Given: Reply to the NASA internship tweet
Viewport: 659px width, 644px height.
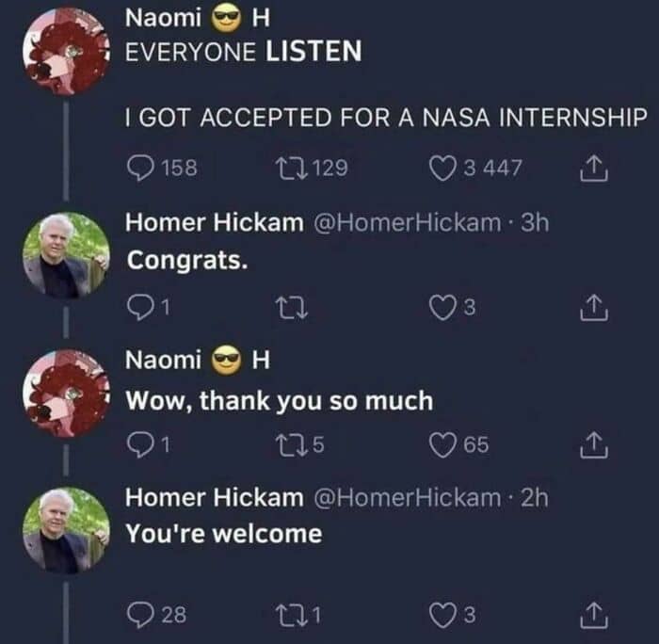Looking at the screenshot, I should [x=142, y=169].
